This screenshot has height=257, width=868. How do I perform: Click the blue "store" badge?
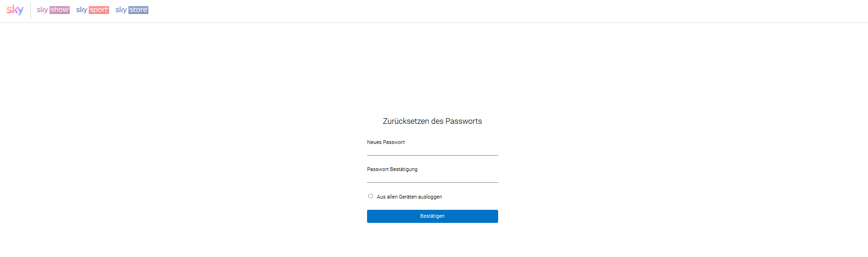click(x=138, y=10)
